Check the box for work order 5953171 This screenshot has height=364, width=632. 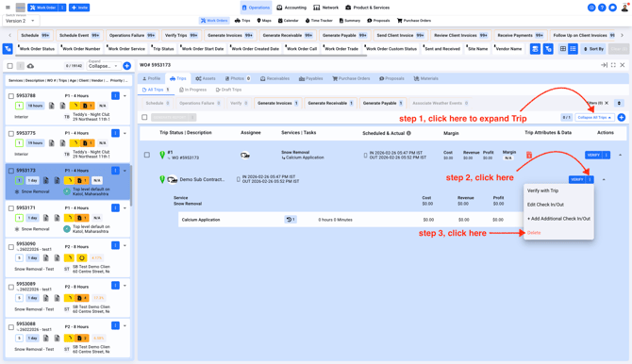pos(11,208)
